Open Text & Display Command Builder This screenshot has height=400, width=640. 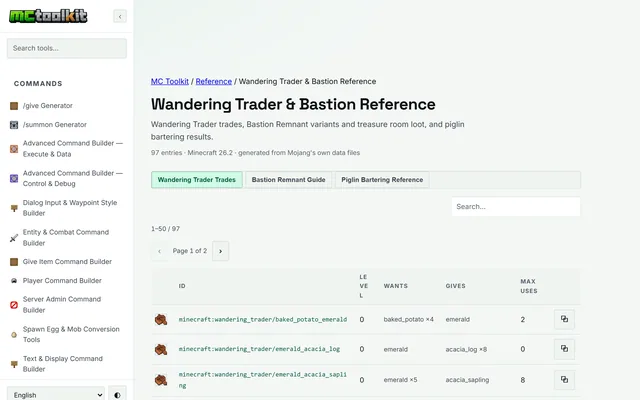pos(62,364)
